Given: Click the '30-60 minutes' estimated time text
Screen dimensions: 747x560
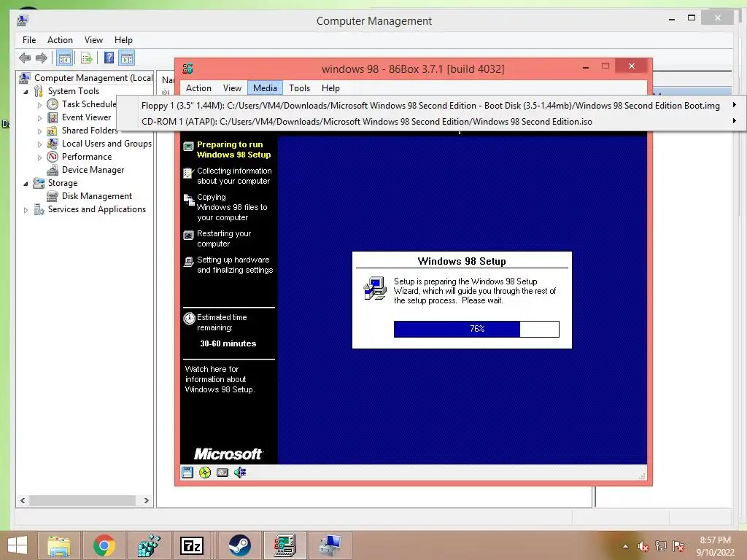Looking at the screenshot, I should pos(228,343).
